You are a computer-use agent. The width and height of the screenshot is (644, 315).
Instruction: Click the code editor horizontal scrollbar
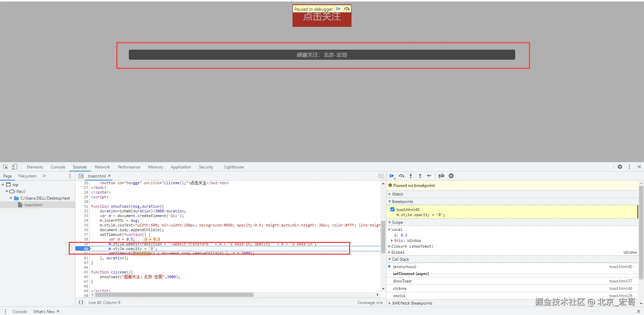click(x=174, y=295)
